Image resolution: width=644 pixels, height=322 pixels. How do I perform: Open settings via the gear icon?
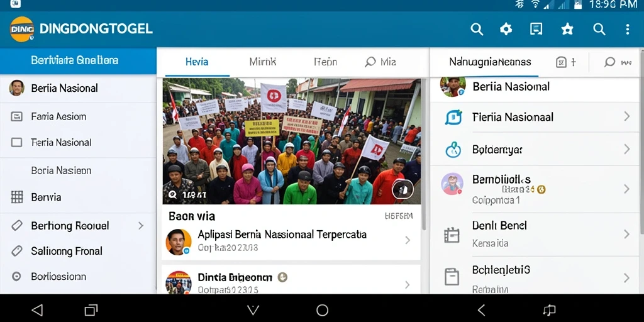506,29
